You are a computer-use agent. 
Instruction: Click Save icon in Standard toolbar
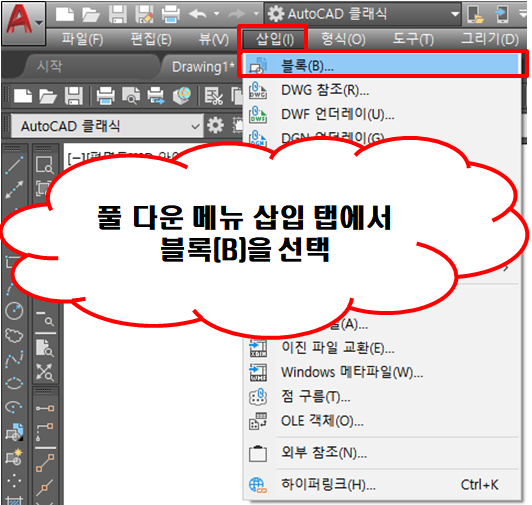(74, 96)
